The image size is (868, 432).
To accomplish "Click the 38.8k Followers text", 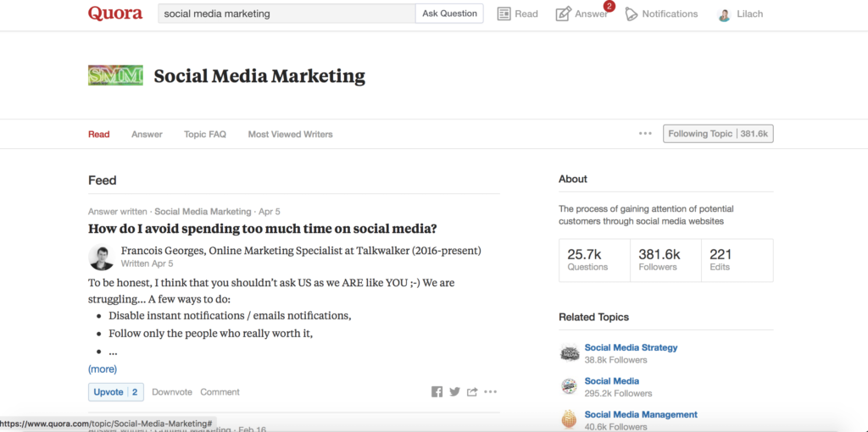I will pos(615,360).
